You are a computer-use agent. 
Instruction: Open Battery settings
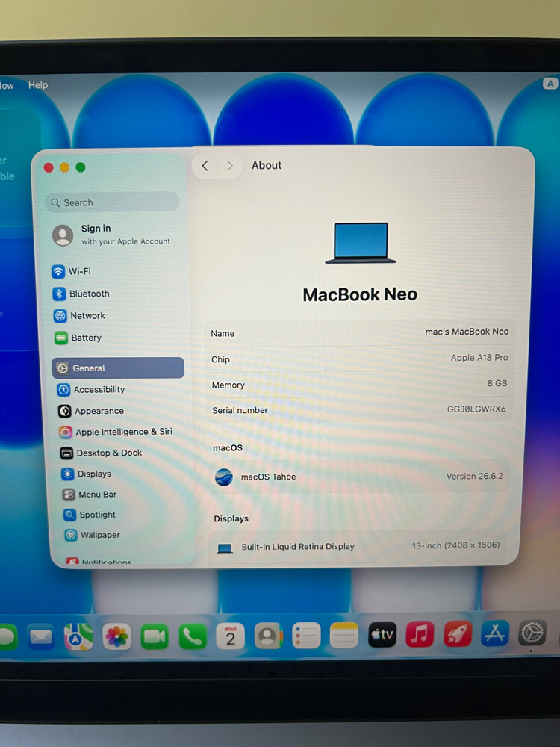(x=78, y=338)
